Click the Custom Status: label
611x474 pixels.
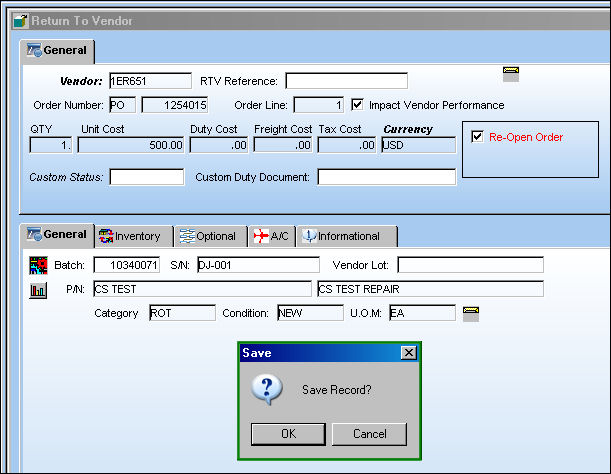66,177
